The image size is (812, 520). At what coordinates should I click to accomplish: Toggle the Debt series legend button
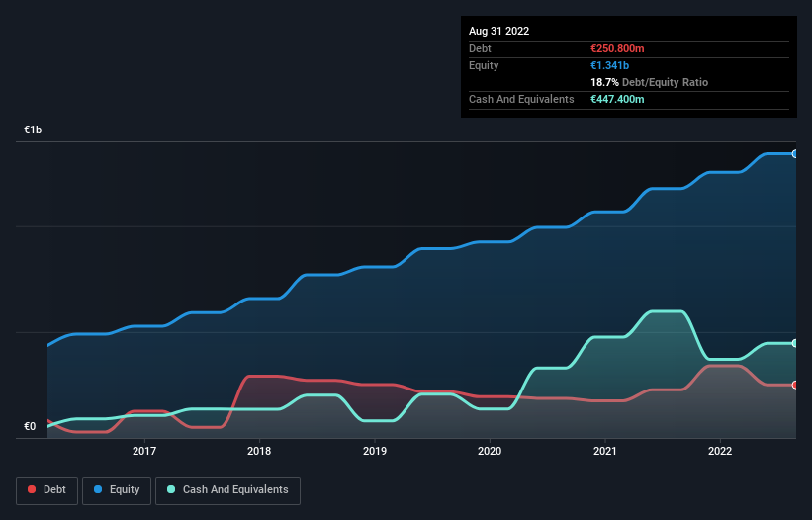tap(46, 490)
